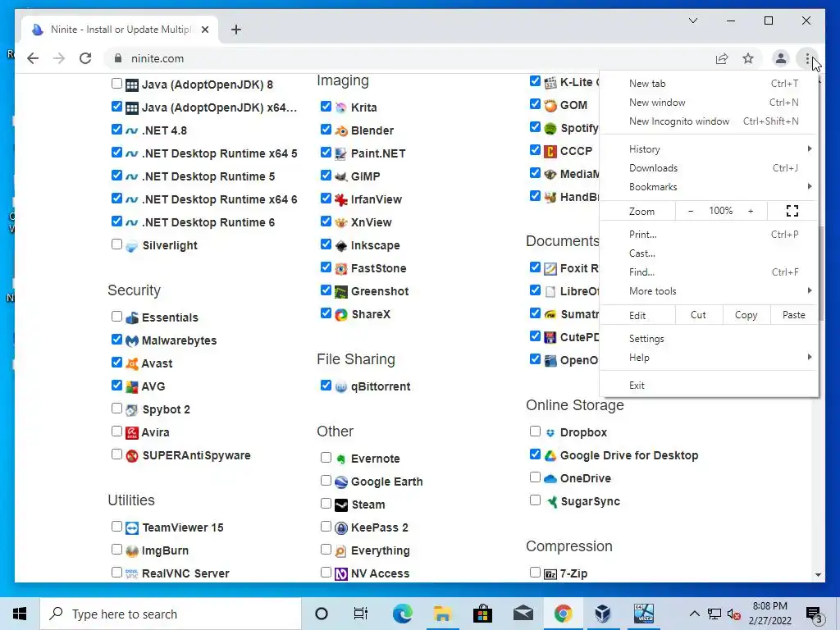
Task: Reload the page with refresh icon
Action: [x=85, y=58]
